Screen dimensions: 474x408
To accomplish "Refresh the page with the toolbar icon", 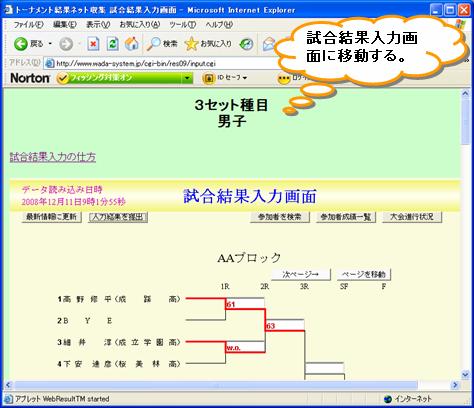I will coord(113,44).
